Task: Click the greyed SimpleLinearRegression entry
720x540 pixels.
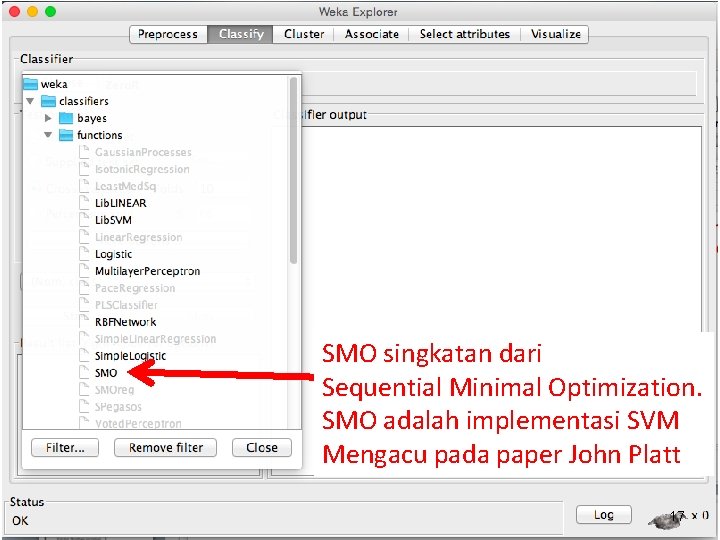Action: pyautogui.click(x=155, y=339)
